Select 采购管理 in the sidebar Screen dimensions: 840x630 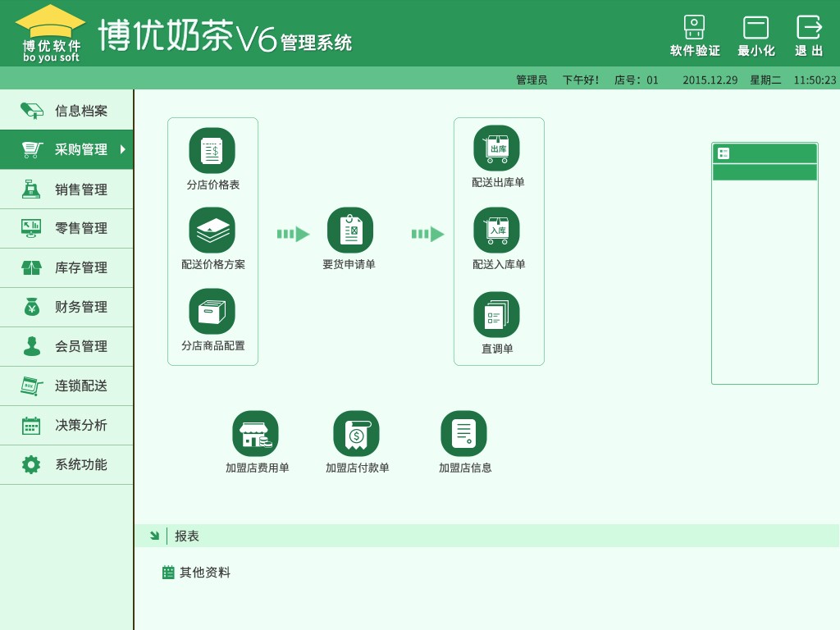click(x=66, y=149)
